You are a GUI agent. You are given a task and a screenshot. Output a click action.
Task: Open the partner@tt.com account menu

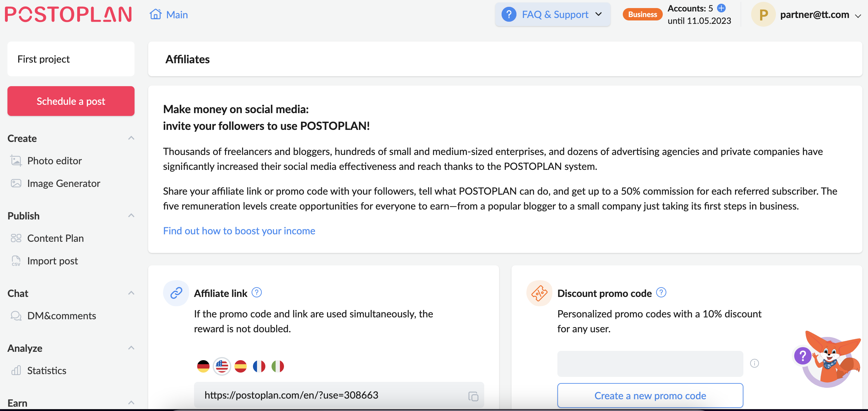(821, 15)
